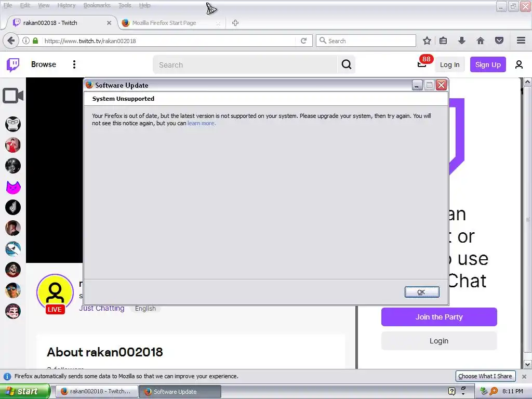Open a new tab with the plus icon
This screenshot has height=399, width=532.
235,23
